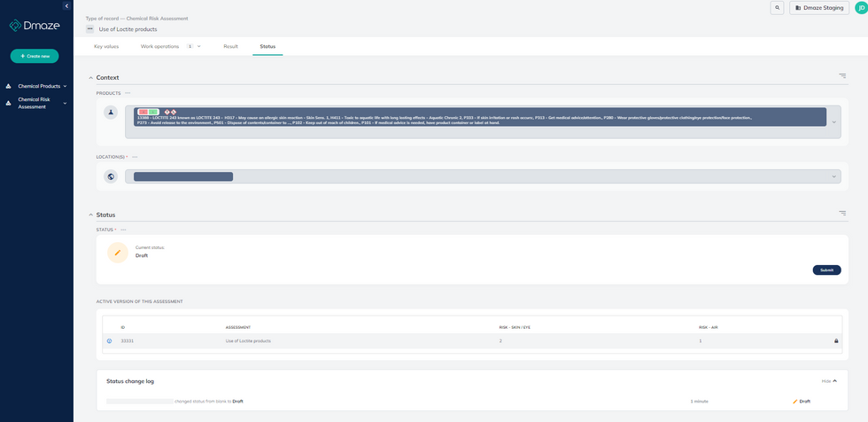Click the skin/eye risk value 2

coord(500,340)
